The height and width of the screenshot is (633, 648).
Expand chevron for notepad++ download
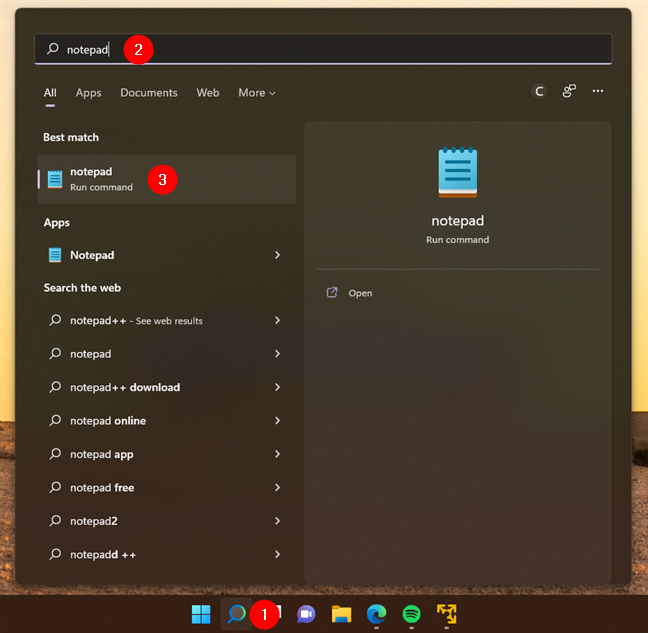click(277, 387)
